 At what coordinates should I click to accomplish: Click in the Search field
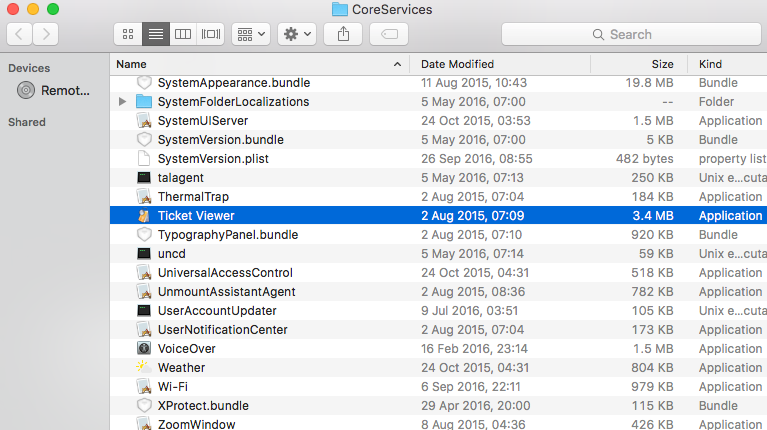click(630, 34)
